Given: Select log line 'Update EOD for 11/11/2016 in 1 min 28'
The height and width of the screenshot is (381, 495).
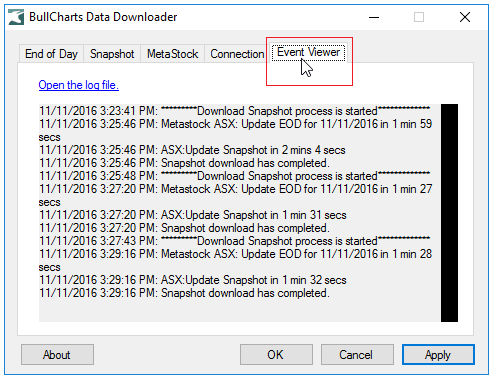Looking at the screenshot, I should (235, 260).
